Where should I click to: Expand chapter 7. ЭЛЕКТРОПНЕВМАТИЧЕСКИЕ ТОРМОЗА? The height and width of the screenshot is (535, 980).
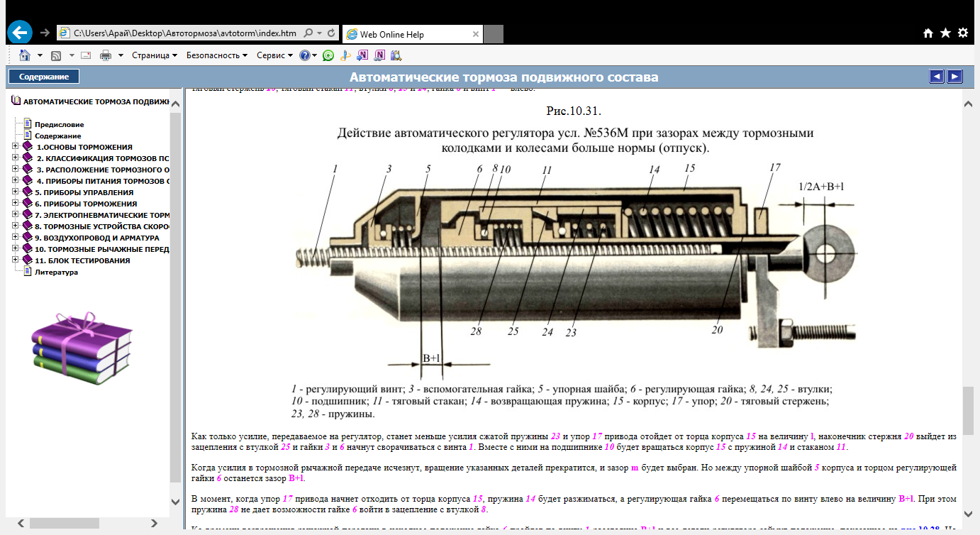pos(16,215)
